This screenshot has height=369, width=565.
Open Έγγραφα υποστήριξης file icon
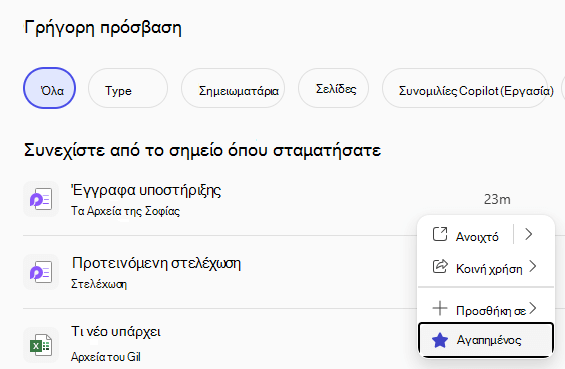coord(41,199)
